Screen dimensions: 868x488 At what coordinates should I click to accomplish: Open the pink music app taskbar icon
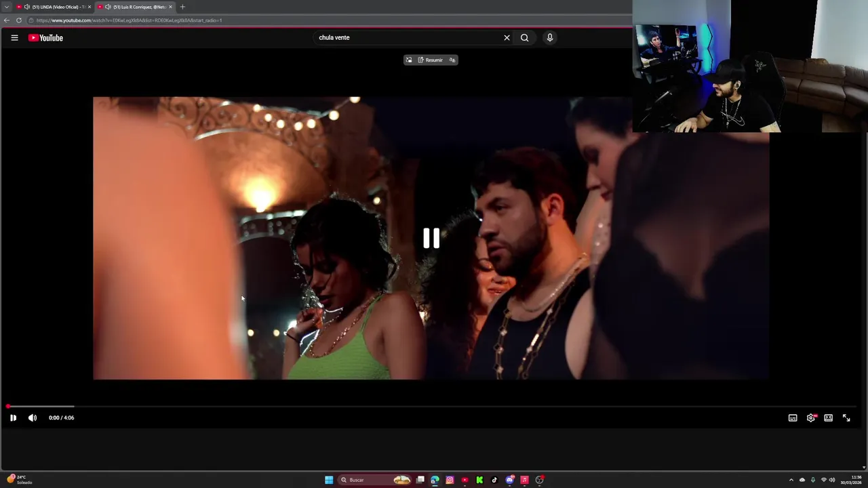524,480
